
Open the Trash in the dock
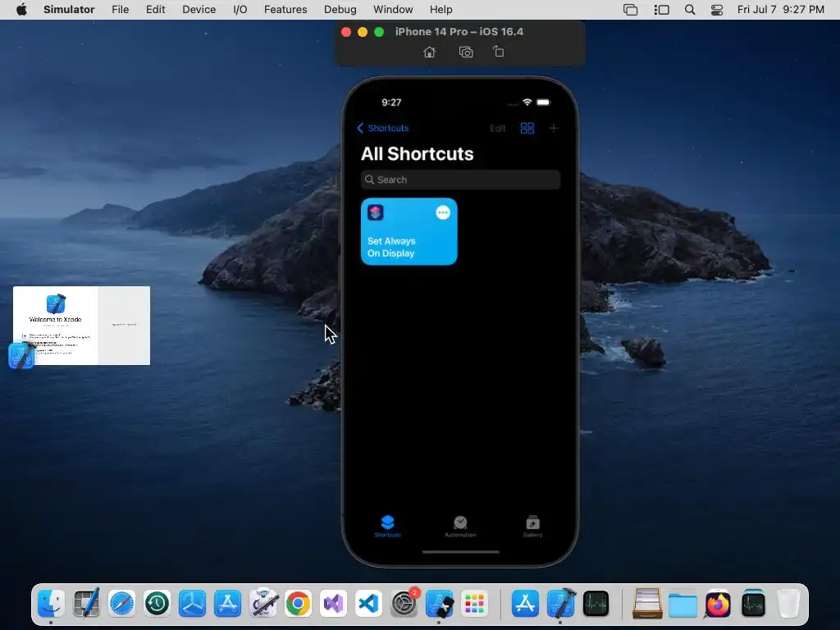point(788,604)
